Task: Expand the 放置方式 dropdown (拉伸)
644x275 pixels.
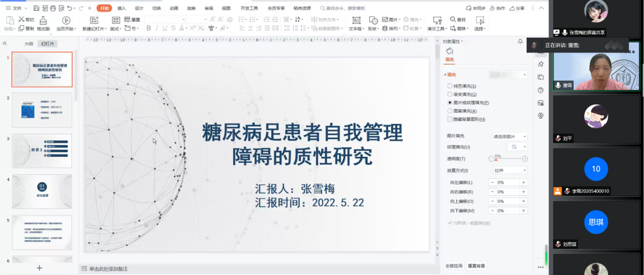Action: point(509,170)
